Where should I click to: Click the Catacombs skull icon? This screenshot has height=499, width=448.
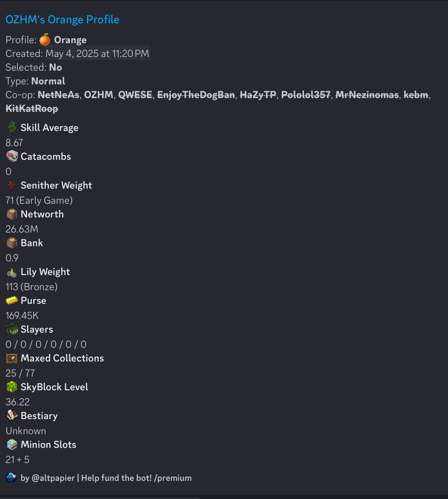pyautogui.click(x=12, y=156)
